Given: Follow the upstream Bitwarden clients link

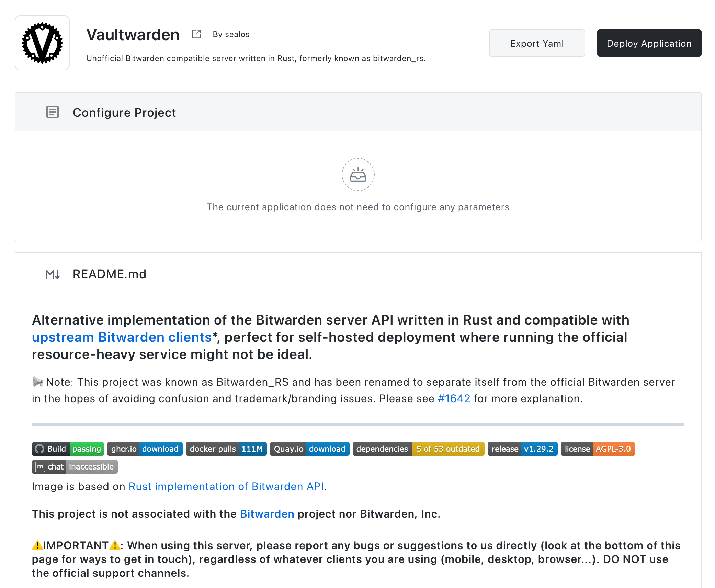Looking at the screenshot, I should pyautogui.click(x=122, y=337).
